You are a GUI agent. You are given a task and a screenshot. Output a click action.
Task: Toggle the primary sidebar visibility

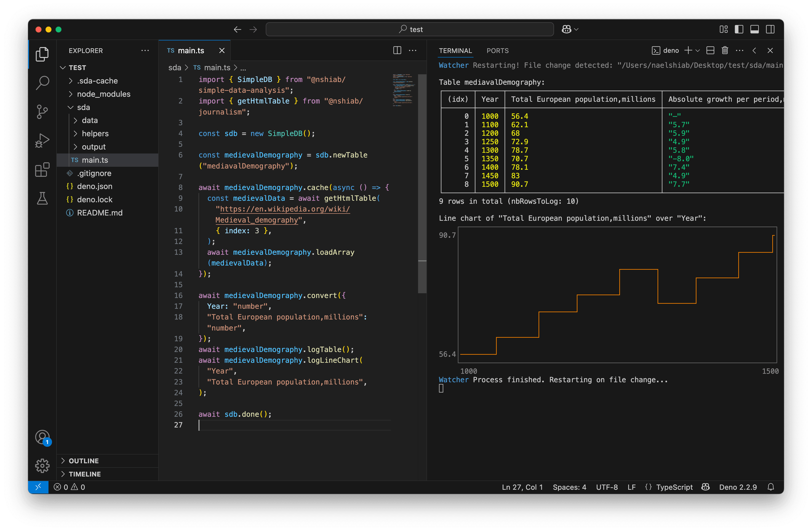click(739, 29)
